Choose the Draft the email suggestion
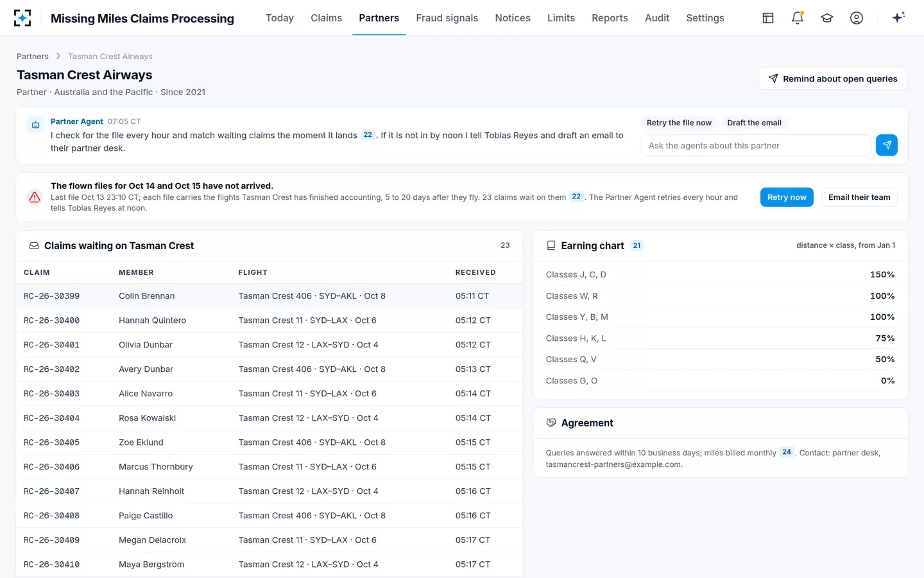 click(754, 123)
